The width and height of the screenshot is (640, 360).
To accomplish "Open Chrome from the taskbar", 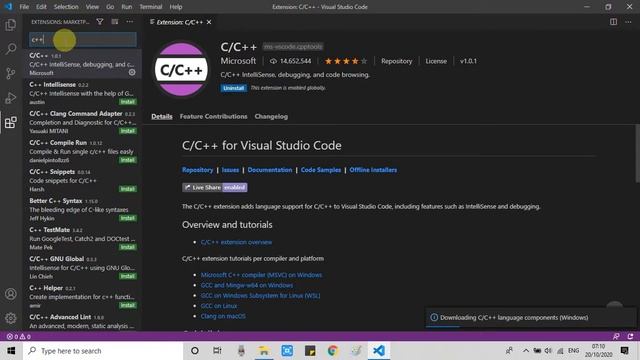I will (x=333, y=351).
